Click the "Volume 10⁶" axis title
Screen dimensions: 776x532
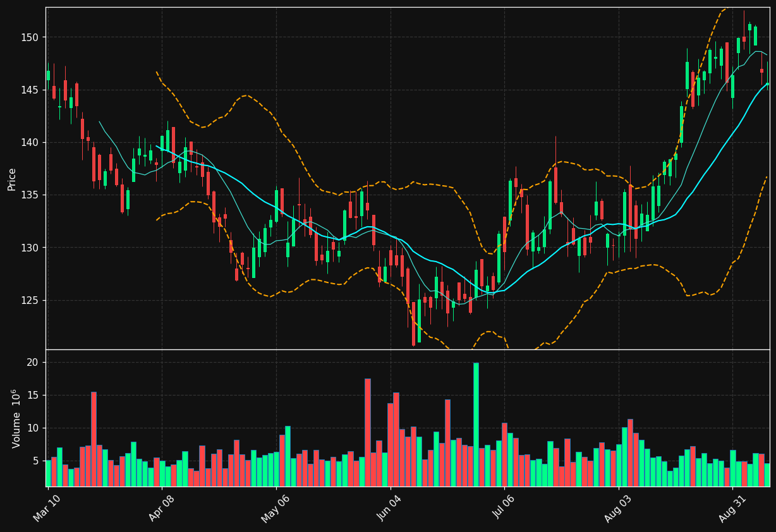(x=16, y=418)
